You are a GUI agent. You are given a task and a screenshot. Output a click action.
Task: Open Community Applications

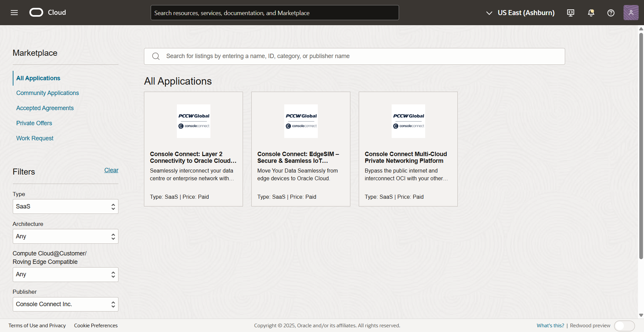pyautogui.click(x=48, y=93)
